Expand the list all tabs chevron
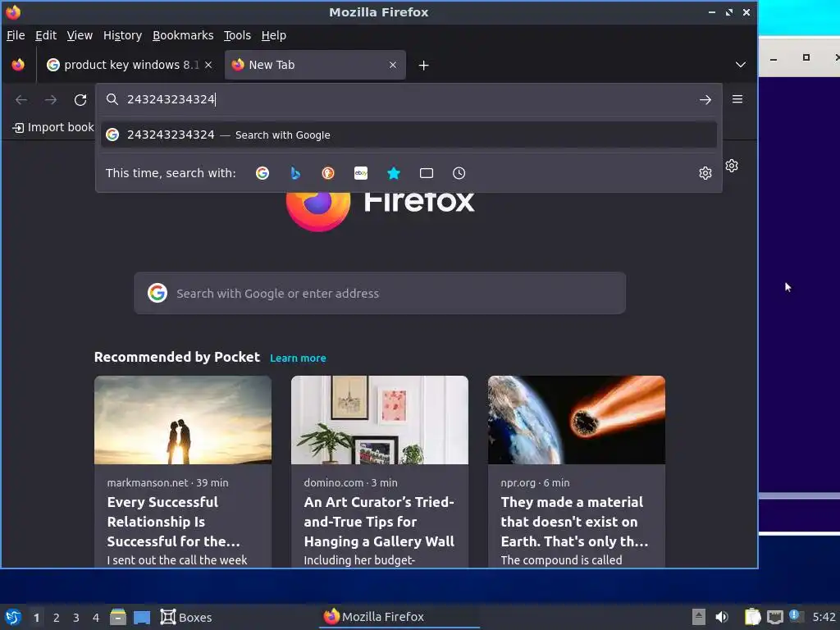This screenshot has width=840, height=630. 741,65
